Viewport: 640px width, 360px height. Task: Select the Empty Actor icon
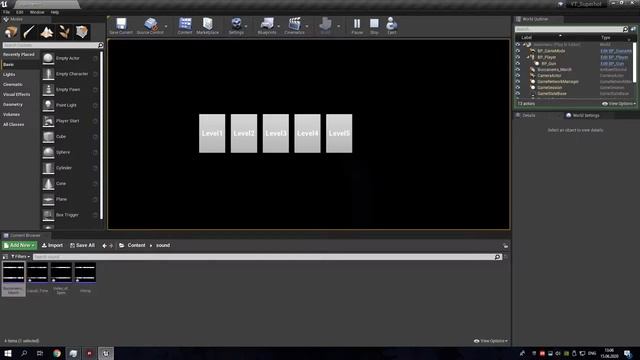pyautogui.click(x=48, y=58)
